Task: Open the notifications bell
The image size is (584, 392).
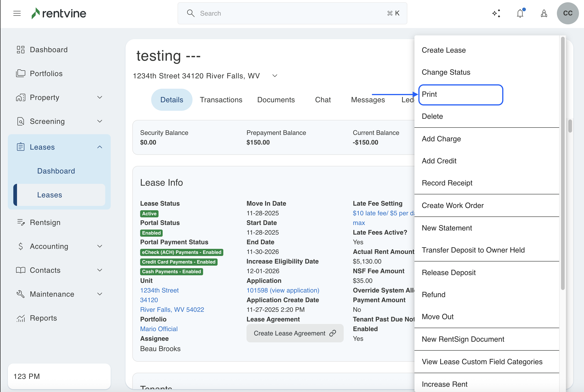Action: (x=520, y=13)
